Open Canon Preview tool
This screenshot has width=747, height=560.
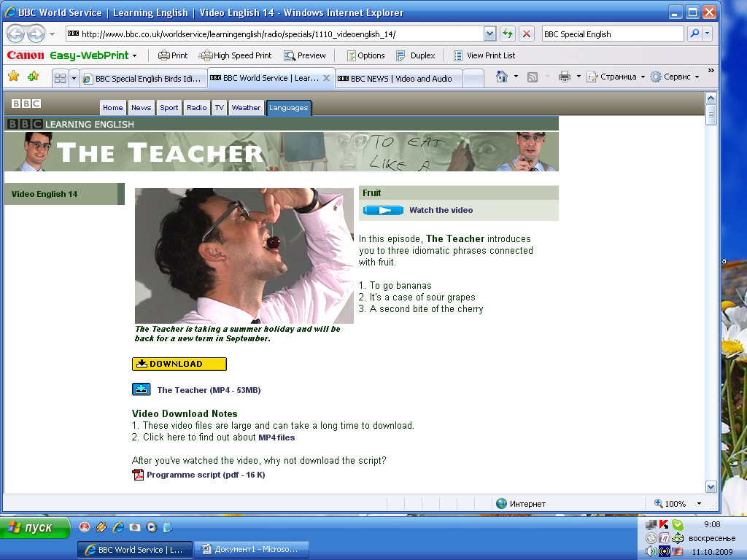305,55
